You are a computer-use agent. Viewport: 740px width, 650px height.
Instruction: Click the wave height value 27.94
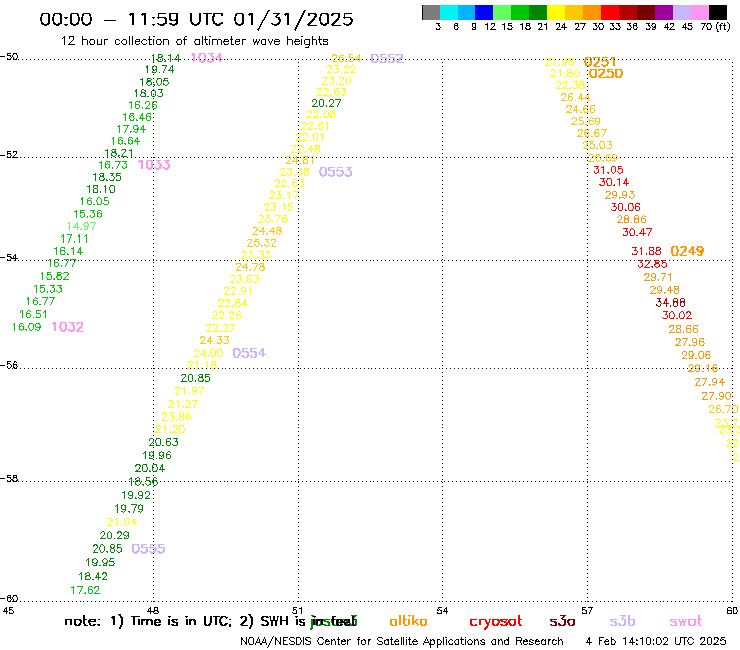709,382
